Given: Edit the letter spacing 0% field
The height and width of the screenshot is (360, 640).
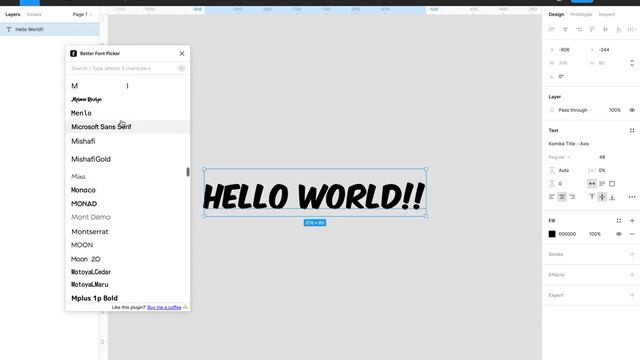Looking at the screenshot, I should [602, 170].
